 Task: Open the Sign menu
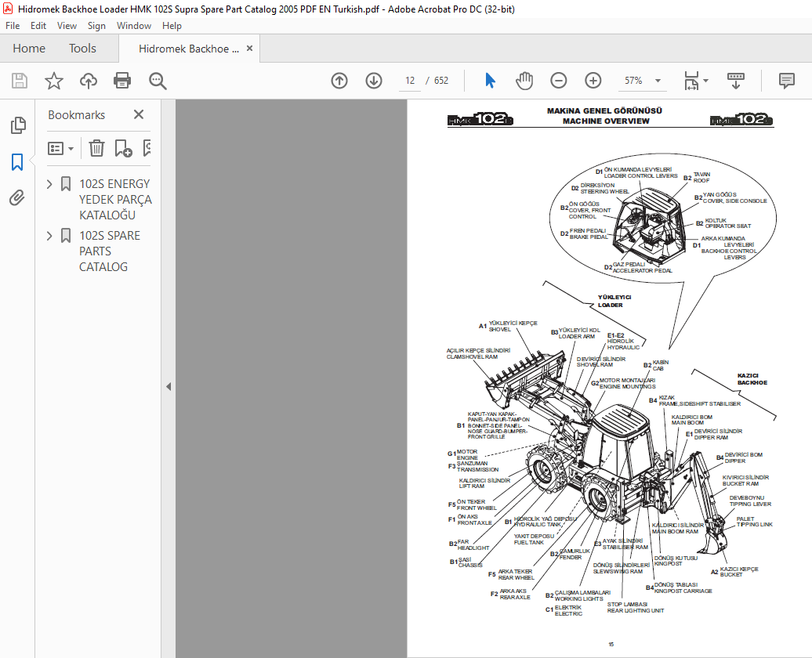pos(96,25)
